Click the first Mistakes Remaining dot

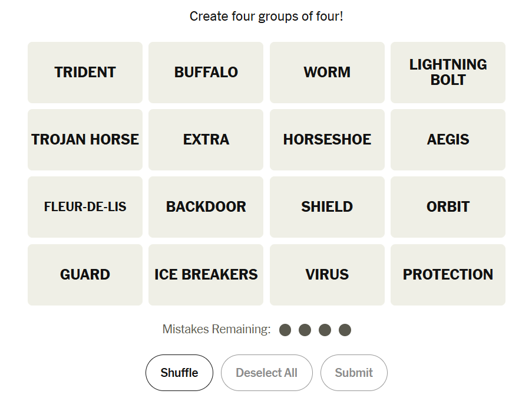point(285,330)
